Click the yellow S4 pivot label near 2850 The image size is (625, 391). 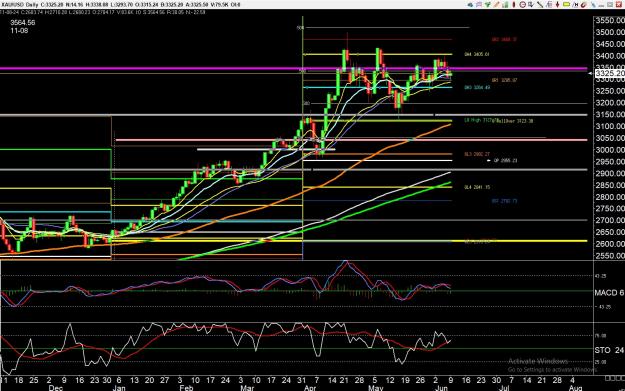(477, 187)
